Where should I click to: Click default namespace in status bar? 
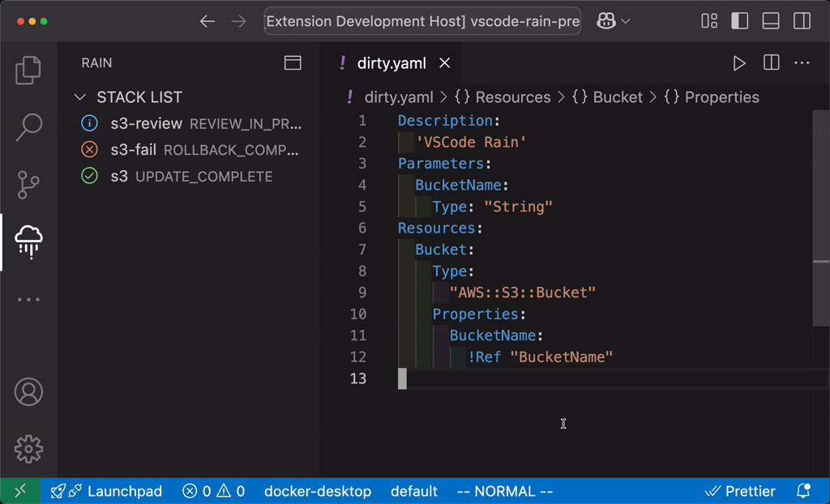[414, 491]
